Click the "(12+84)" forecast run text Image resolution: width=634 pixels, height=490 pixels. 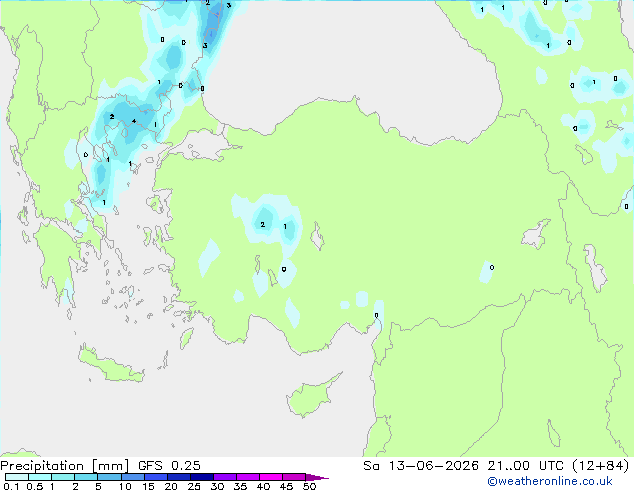[x=601, y=466]
